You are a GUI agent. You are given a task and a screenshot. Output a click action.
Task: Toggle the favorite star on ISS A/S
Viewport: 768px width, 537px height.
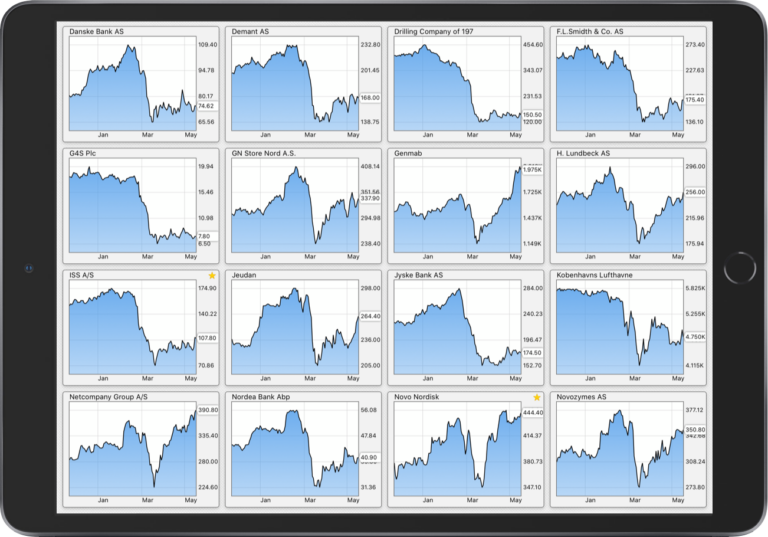click(212, 275)
